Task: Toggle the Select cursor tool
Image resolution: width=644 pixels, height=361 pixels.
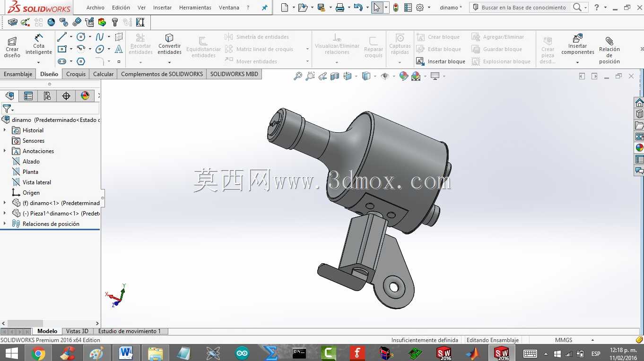Action: [x=377, y=8]
